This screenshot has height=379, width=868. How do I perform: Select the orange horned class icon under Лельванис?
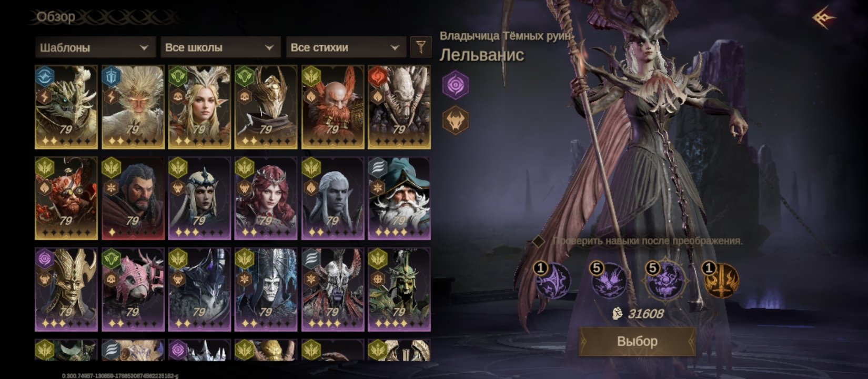point(455,120)
